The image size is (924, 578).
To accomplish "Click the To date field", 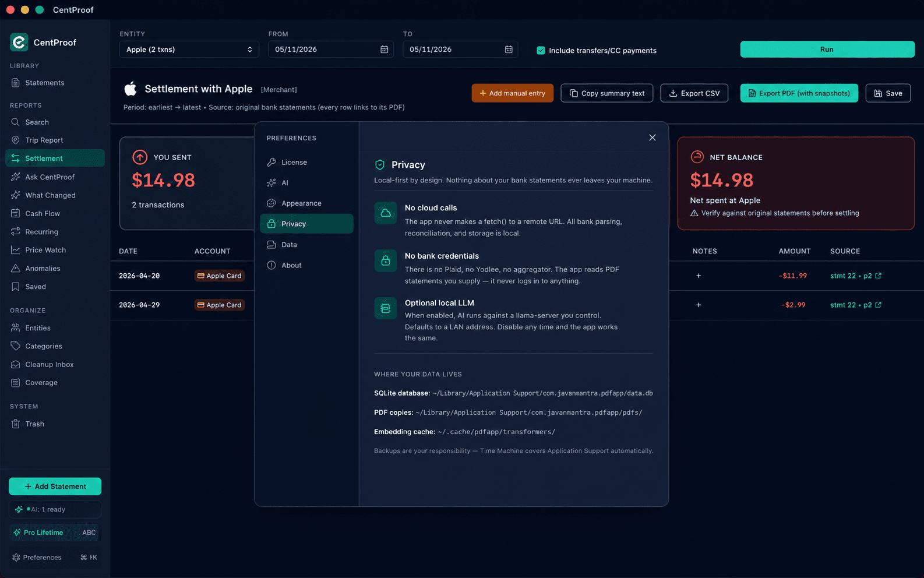I will (460, 50).
